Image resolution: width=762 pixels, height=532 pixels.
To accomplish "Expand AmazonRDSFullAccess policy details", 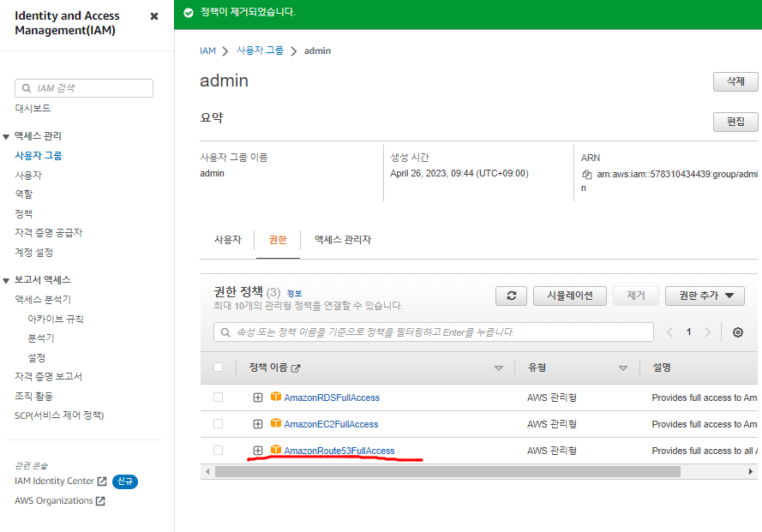I will [x=258, y=398].
